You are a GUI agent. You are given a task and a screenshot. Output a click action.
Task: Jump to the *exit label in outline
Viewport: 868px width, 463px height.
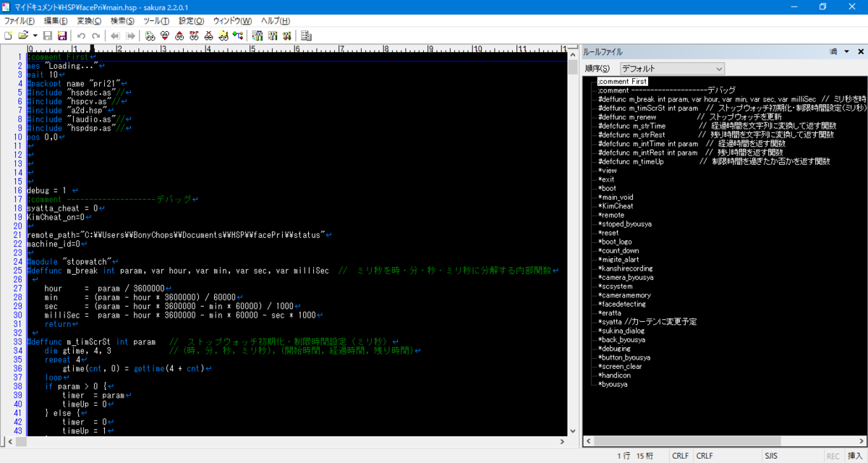[x=606, y=179]
